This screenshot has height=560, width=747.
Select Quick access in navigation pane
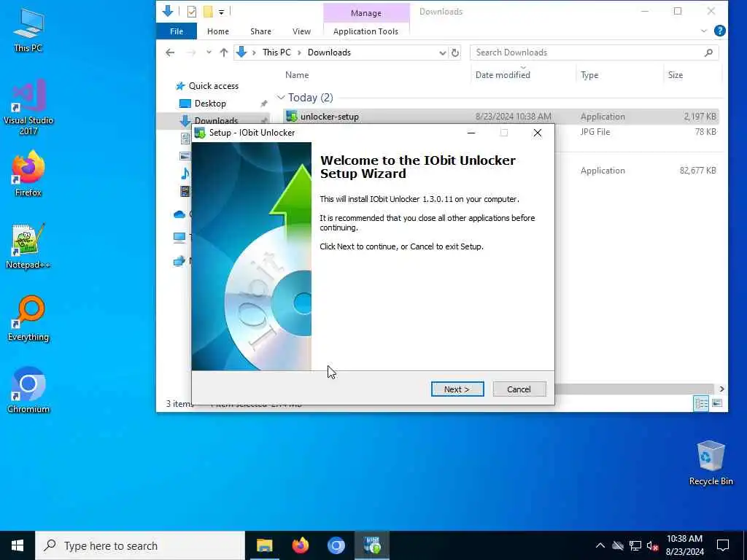point(213,86)
